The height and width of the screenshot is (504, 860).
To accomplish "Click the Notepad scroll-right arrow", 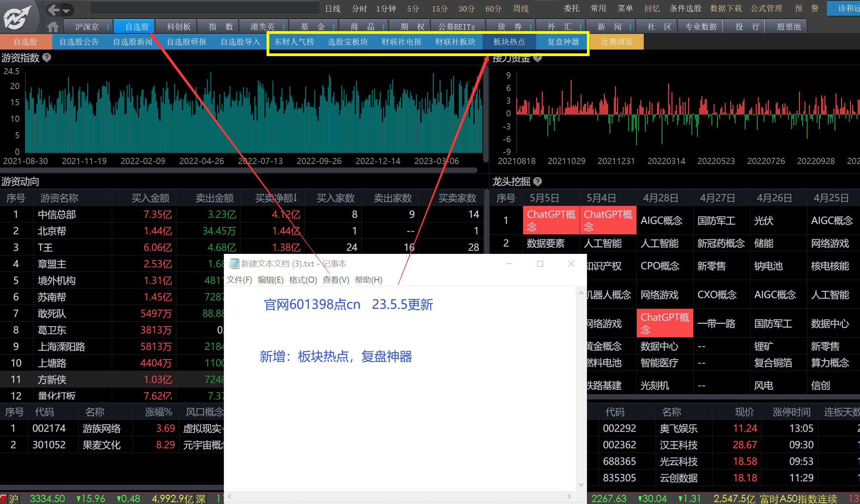I will coord(570,496).
